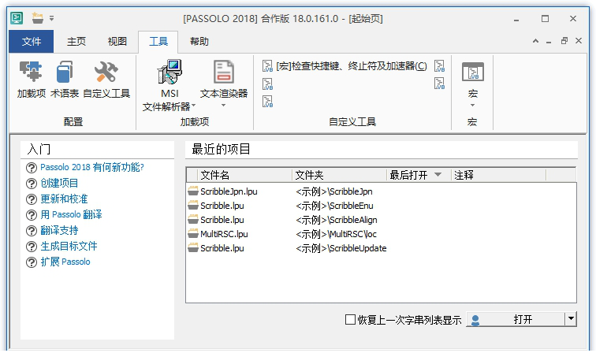
Task: Click help icon next to 生成目标文件
Action: (32, 247)
